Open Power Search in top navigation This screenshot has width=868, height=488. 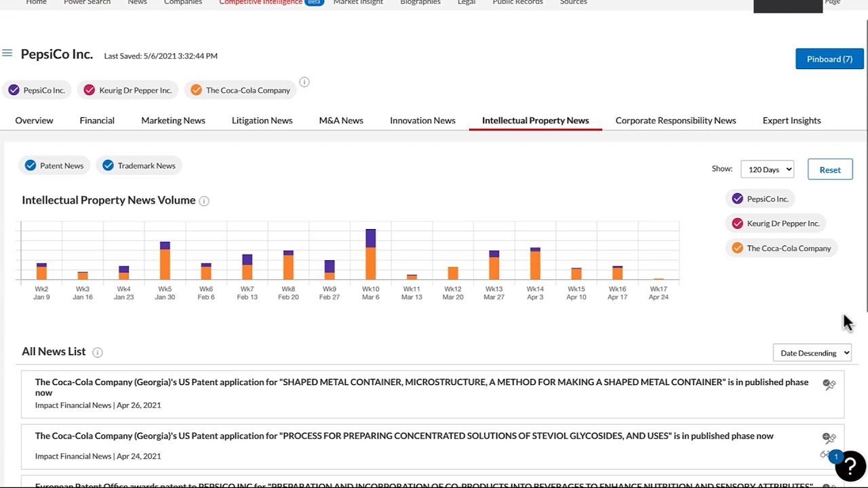[87, 3]
